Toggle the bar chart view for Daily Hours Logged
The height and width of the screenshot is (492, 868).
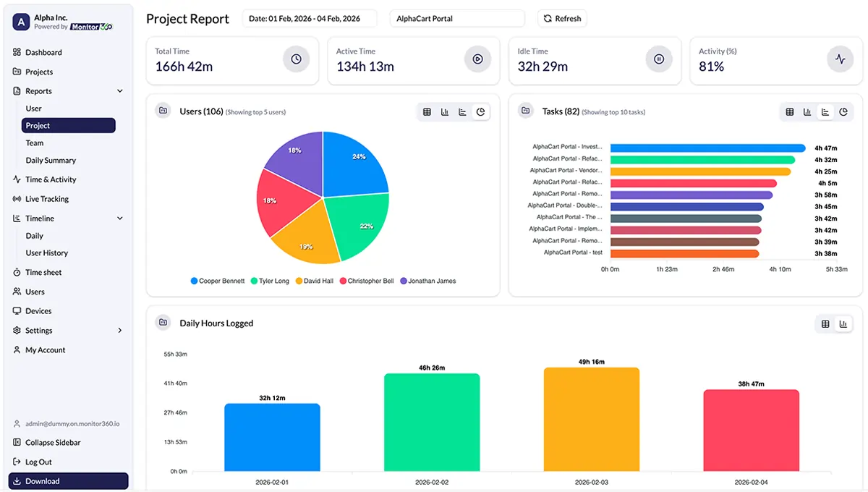[x=843, y=323]
